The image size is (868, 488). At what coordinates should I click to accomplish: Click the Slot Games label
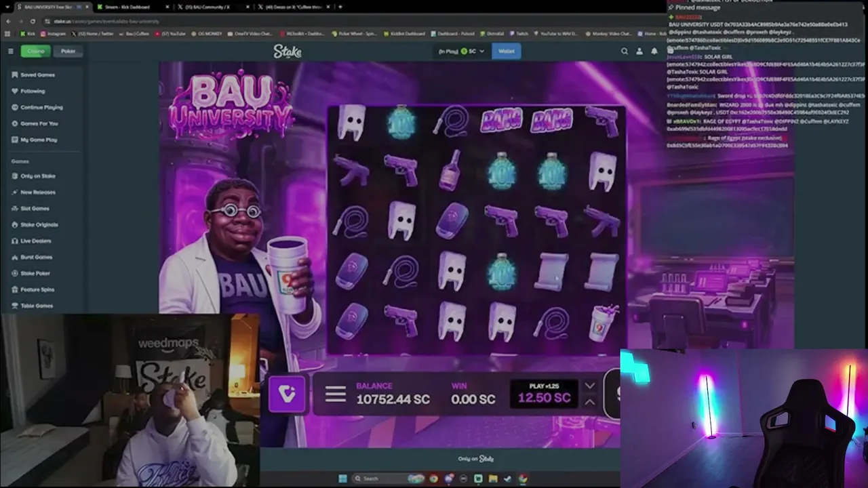tap(35, 209)
